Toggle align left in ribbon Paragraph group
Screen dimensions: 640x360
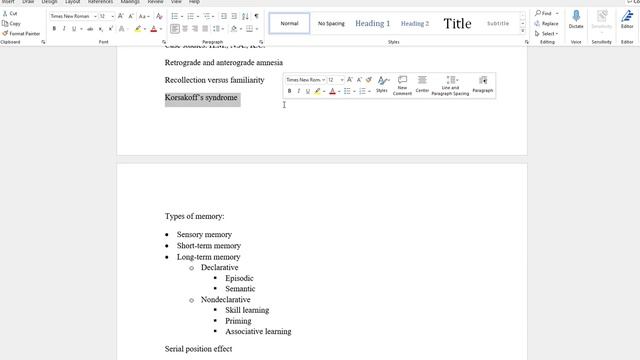coord(175,29)
